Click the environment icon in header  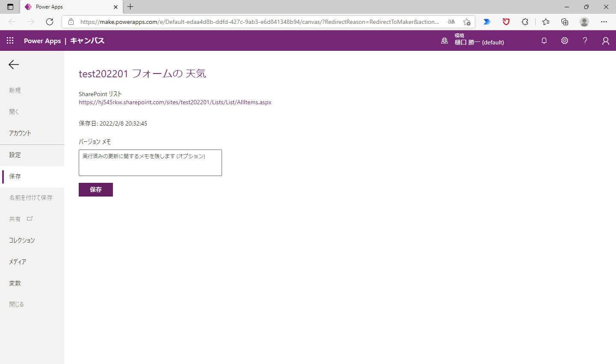point(444,41)
